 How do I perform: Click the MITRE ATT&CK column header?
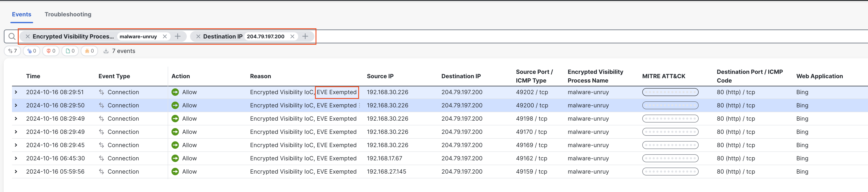(x=663, y=76)
